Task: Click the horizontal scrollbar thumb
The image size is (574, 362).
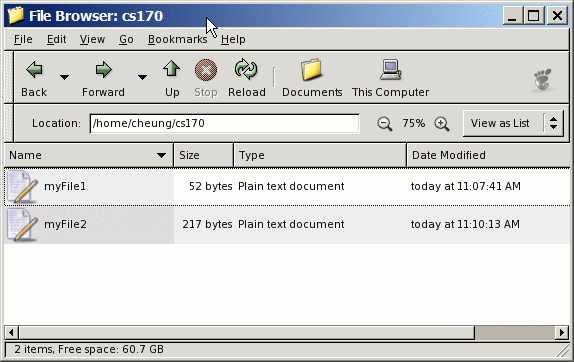Action: [247, 332]
